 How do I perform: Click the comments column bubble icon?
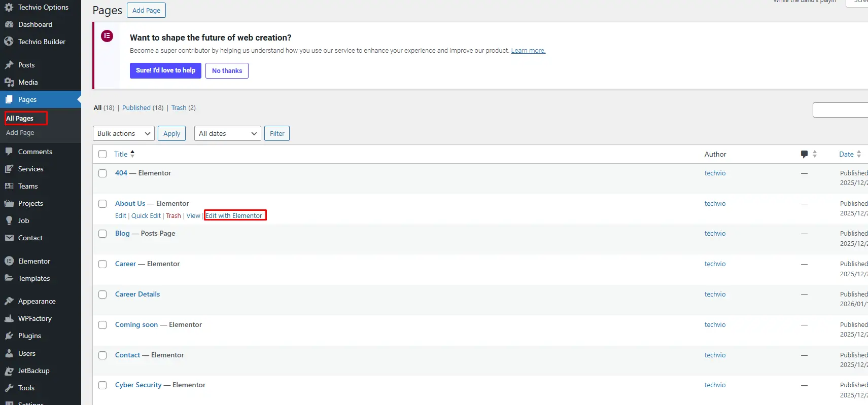pyautogui.click(x=804, y=154)
